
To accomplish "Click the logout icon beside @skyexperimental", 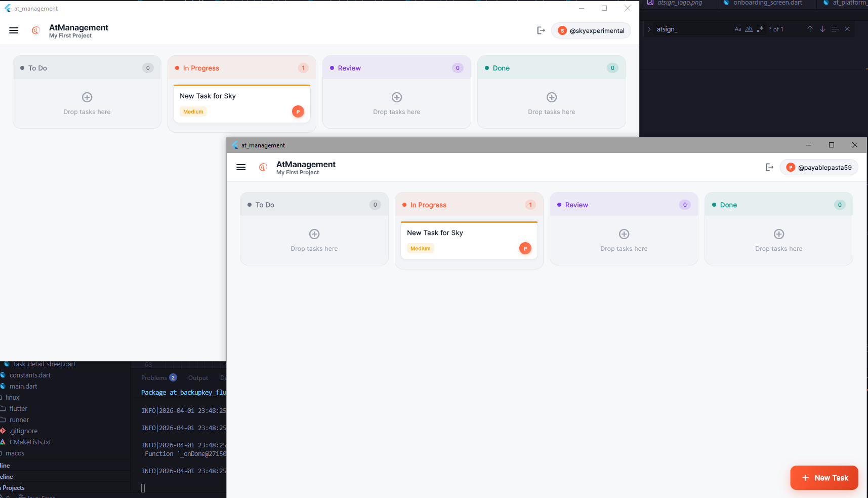I will 541,30.
